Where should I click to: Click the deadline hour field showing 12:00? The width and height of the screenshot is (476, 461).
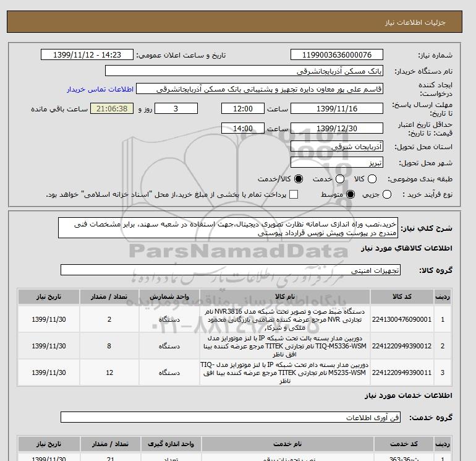click(x=243, y=108)
